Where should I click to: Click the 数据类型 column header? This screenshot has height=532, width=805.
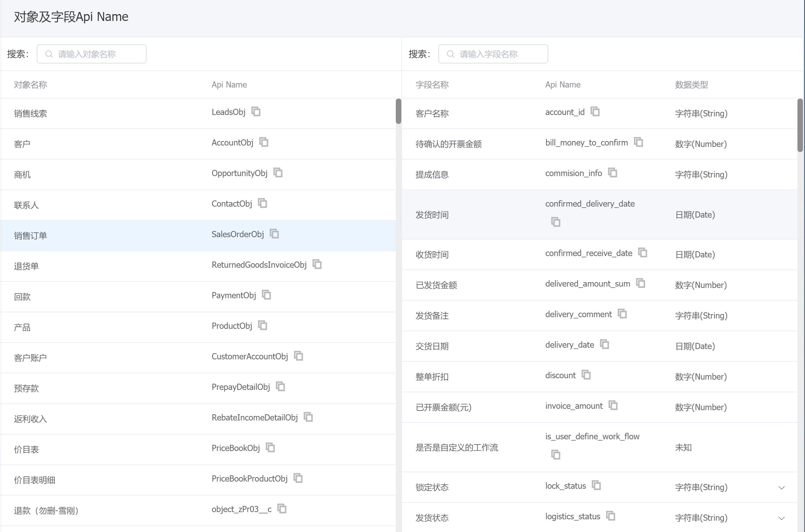(691, 85)
